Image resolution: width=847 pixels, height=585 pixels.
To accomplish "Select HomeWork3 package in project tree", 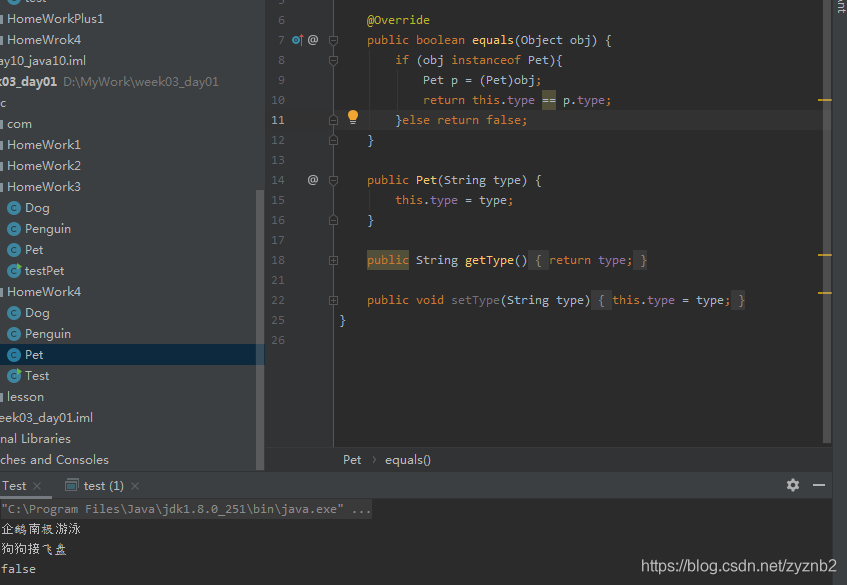I will [x=44, y=187].
